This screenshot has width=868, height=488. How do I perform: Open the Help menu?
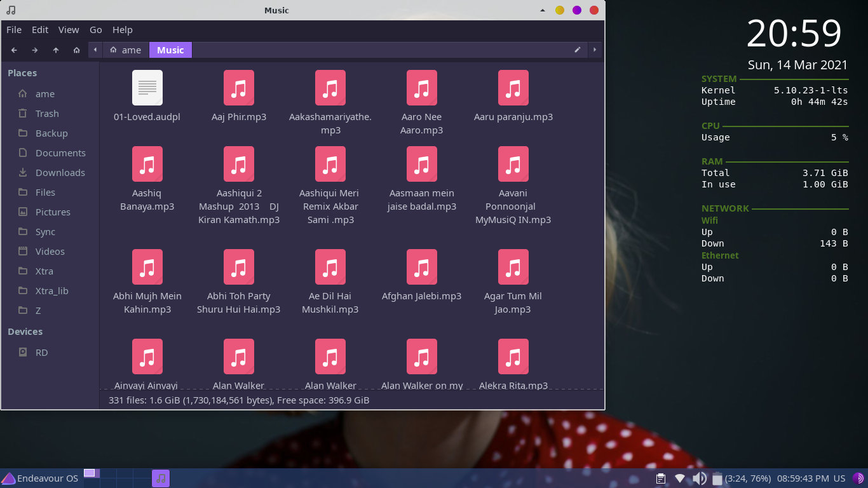click(x=123, y=30)
